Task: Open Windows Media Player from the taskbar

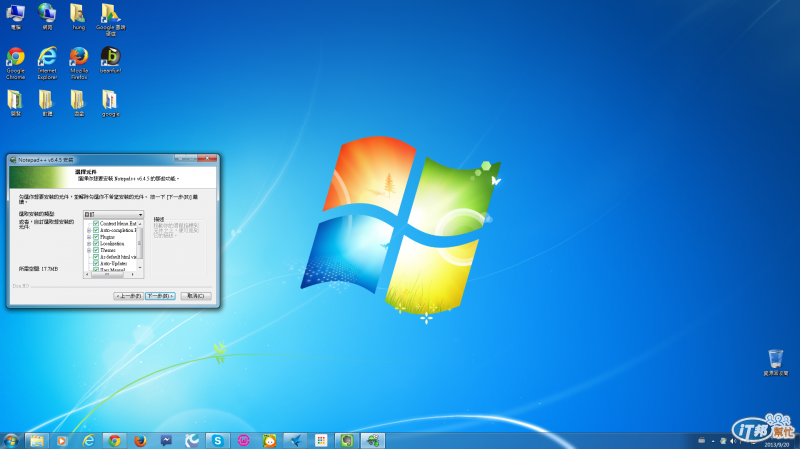Action: coord(62,440)
